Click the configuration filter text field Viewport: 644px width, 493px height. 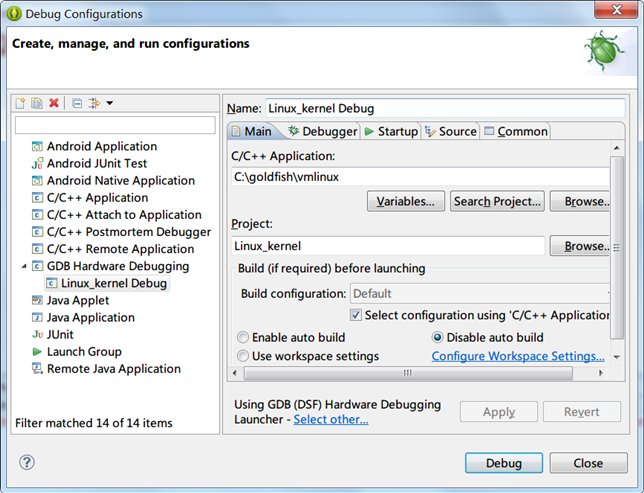point(115,125)
